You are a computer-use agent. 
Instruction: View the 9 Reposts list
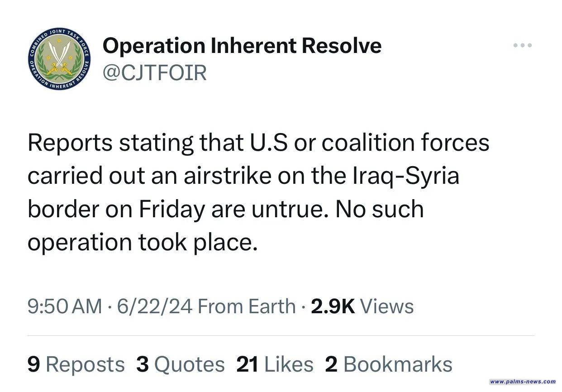point(76,364)
